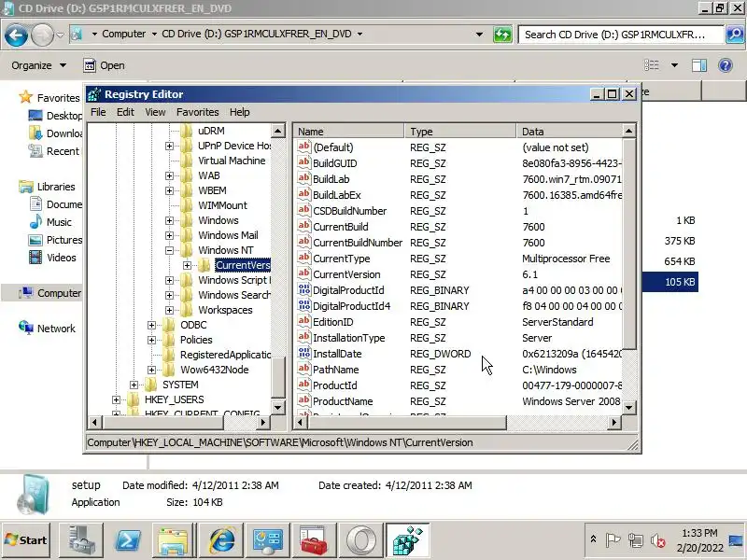Expand the SYSTEM registry hive
Screen dimensions: 747x560
[134, 385]
